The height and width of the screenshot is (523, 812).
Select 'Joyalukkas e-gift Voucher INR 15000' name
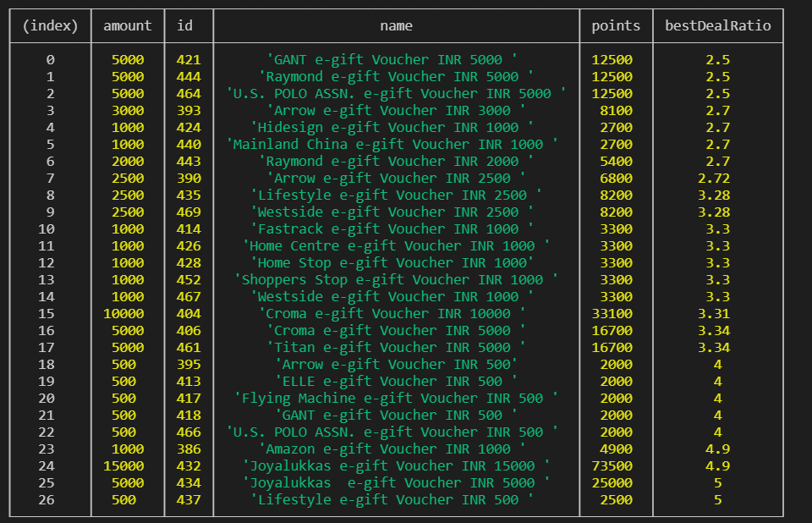(396, 466)
